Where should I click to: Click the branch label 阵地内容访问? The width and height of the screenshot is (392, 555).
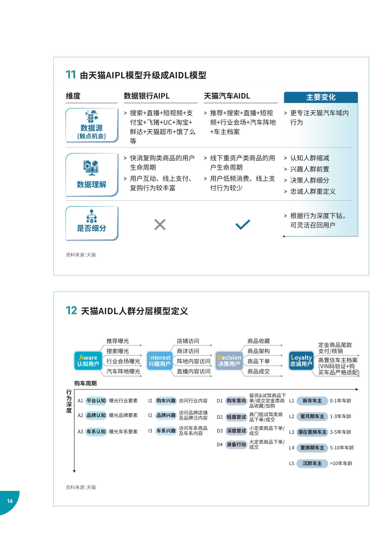coord(194,361)
